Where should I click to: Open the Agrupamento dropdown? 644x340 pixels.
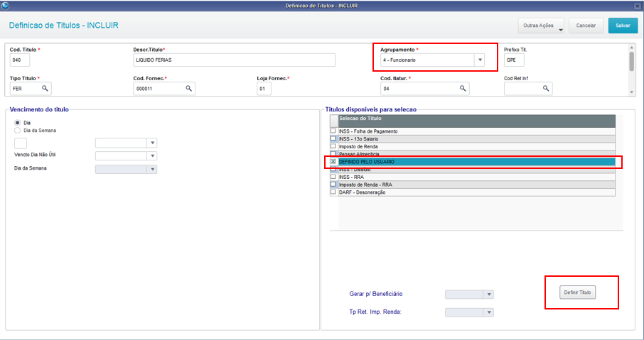point(480,60)
